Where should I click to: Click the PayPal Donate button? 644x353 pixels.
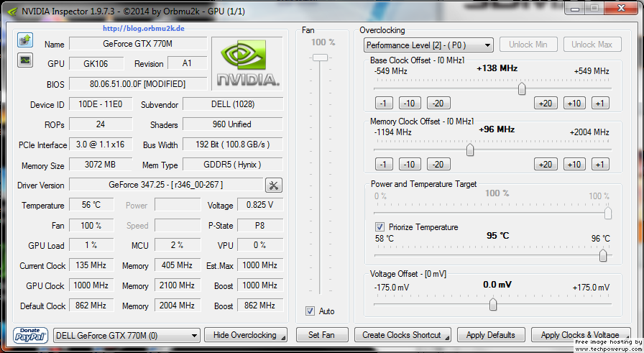coord(30,335)
